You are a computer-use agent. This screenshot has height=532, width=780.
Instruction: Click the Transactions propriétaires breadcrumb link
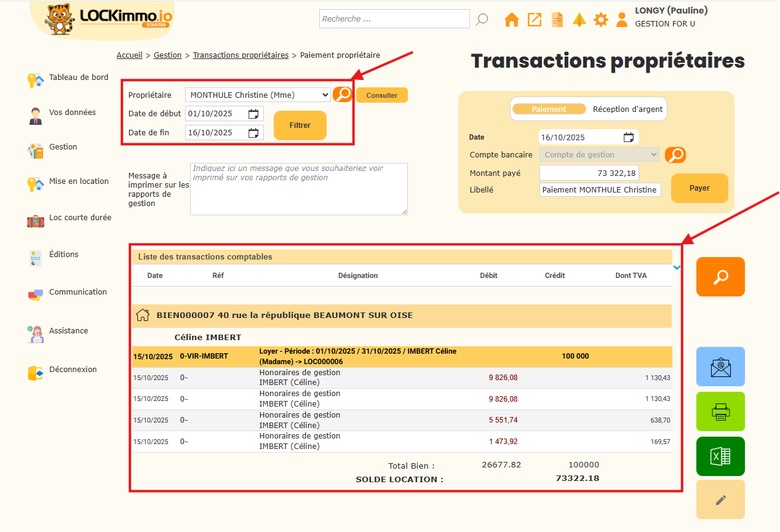pos(241,55)
